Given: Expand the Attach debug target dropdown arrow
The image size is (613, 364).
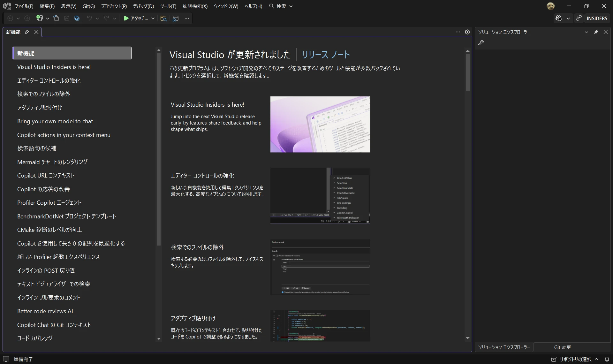Looking at the screenshot, I should click(153, 18).
